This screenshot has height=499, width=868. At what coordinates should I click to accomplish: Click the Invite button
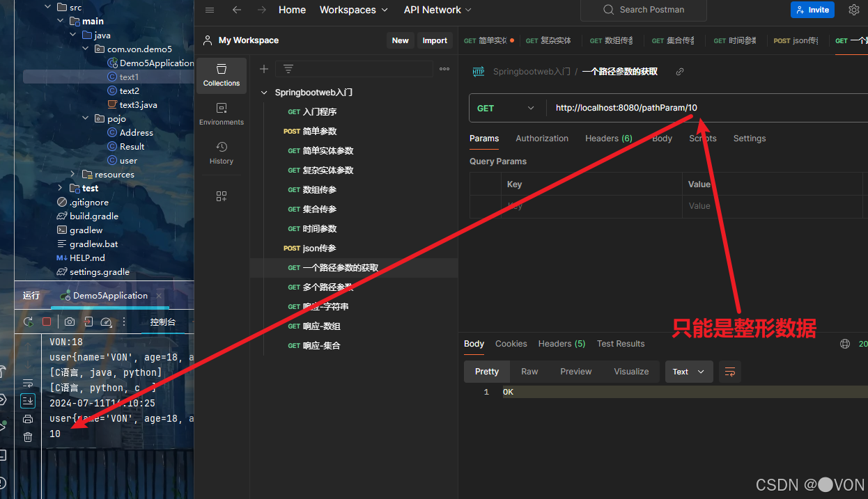coord(812,10)
